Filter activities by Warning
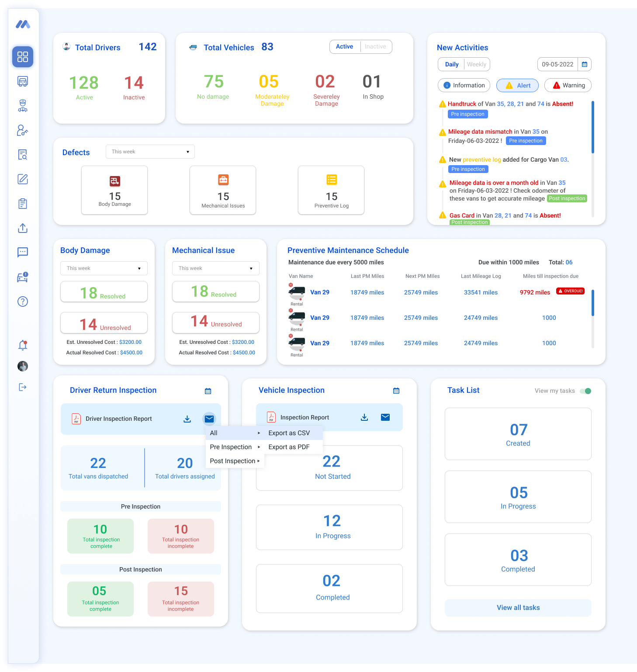 [568, 86]
